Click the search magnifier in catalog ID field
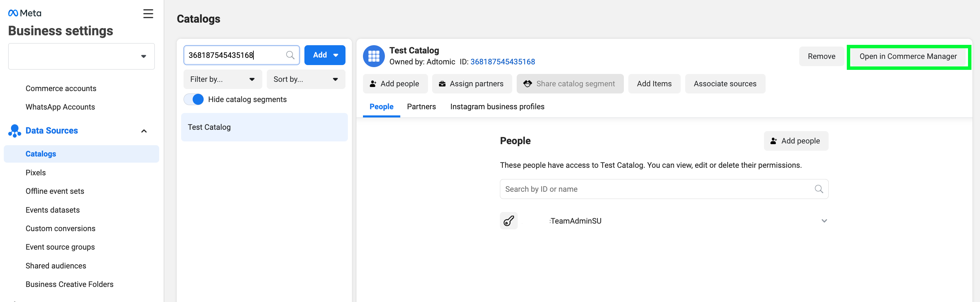This screenshot has width=980, height=302. pyautogui.click(x=290, y=55)
